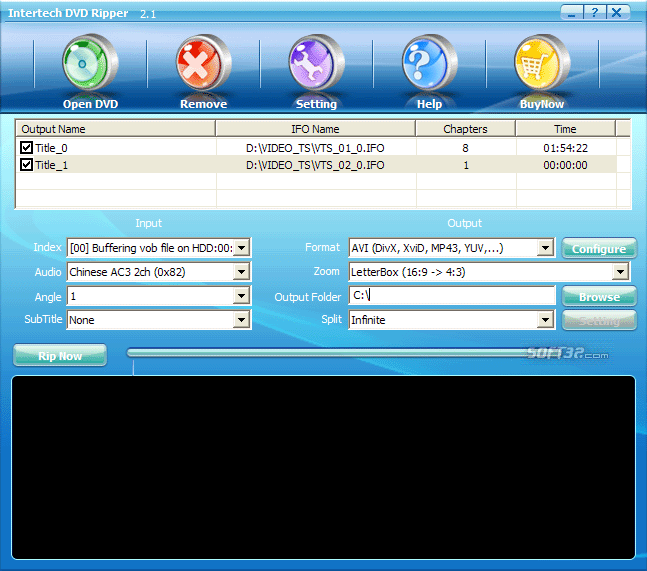Click the IFO Name column header
The width and height of the screenshot is (647, 571).
(x=315, y=129)
